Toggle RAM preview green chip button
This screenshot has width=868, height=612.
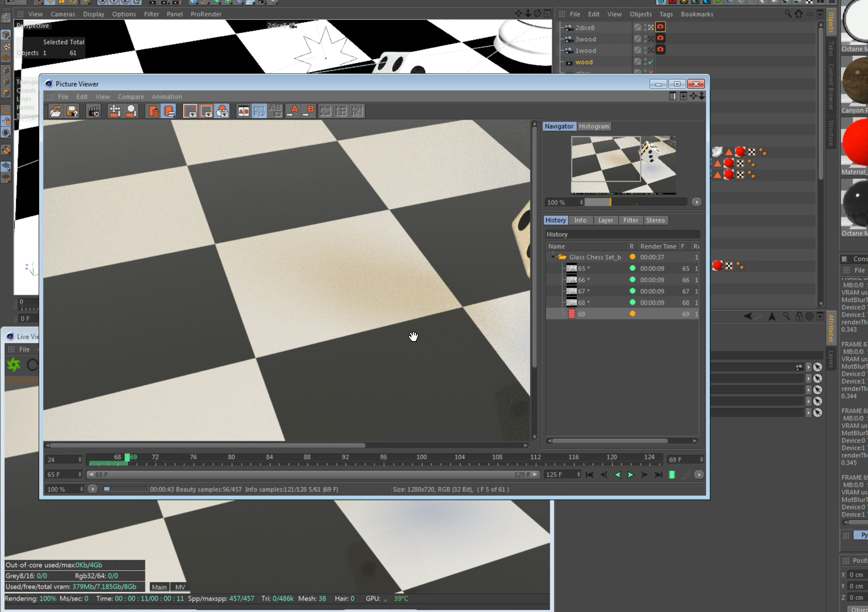click(672, 475)
